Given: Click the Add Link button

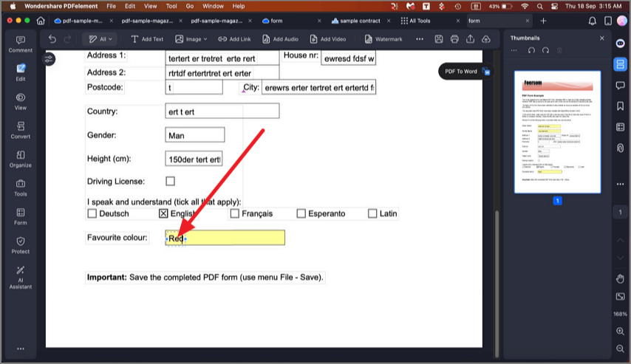Looking at the screenshot, I should [x=234, y=39].
